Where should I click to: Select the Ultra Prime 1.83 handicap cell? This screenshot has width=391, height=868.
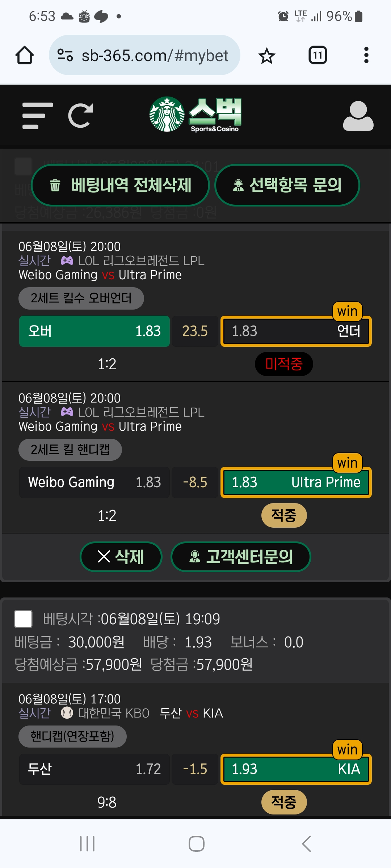pos(296,482)
